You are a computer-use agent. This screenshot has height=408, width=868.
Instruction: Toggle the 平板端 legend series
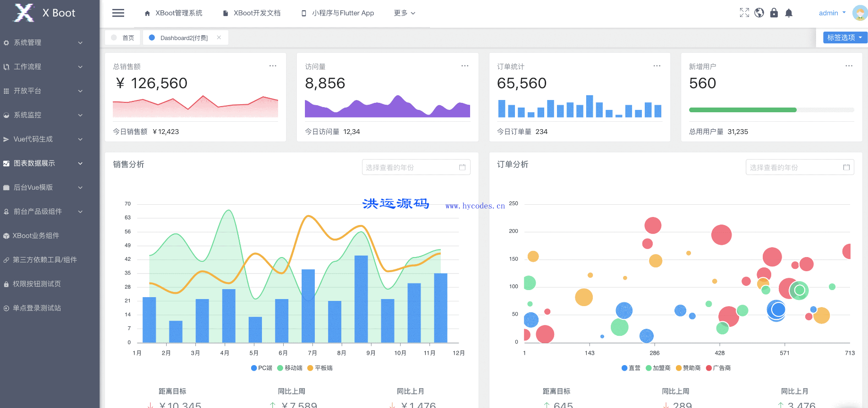coord(320,368)
